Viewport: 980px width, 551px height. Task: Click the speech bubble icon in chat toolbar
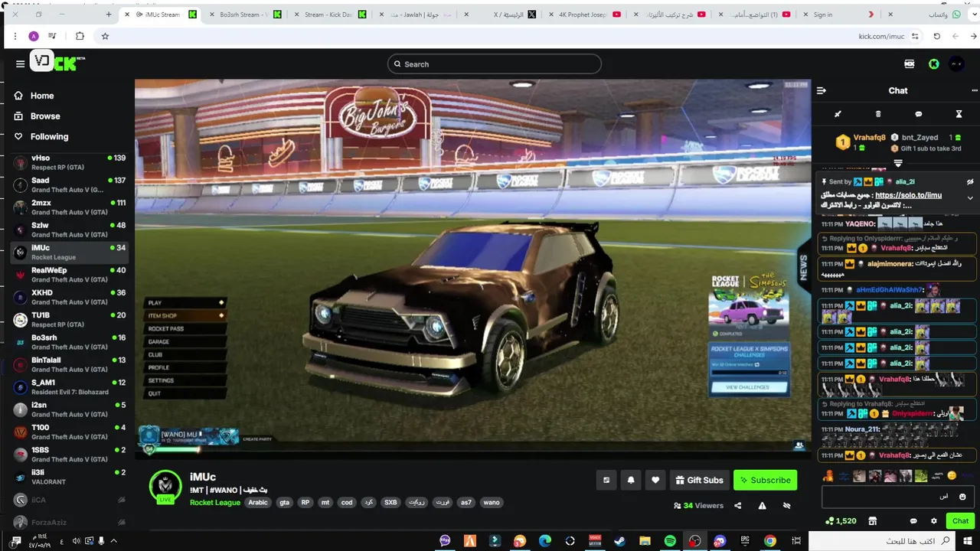pyautogui.click(x=919, y=114)
